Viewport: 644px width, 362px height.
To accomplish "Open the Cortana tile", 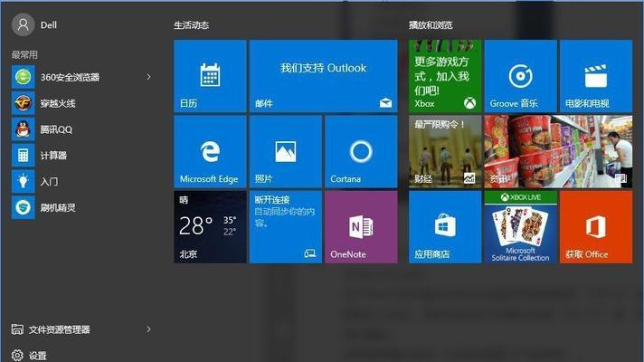I will (361, 152).
